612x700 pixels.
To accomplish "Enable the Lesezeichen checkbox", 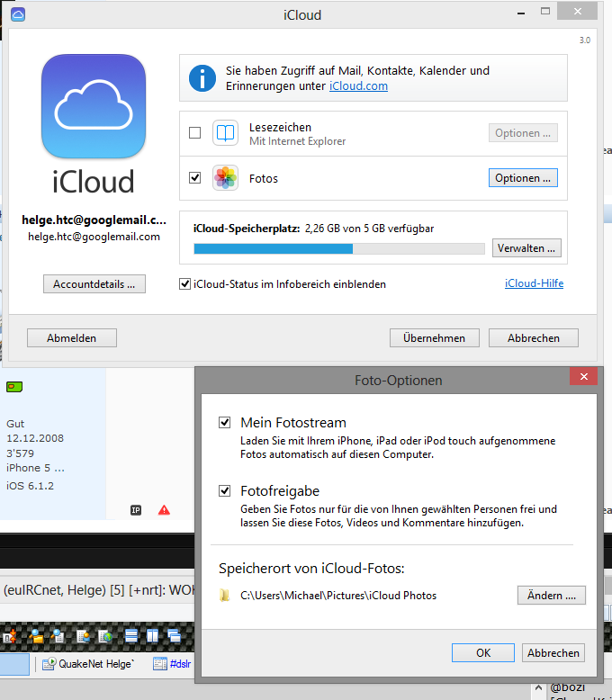I will (x=194, y=132).
